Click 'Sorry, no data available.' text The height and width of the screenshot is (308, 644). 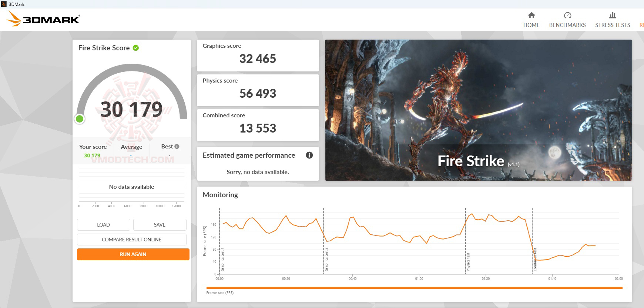click(258, 172)
